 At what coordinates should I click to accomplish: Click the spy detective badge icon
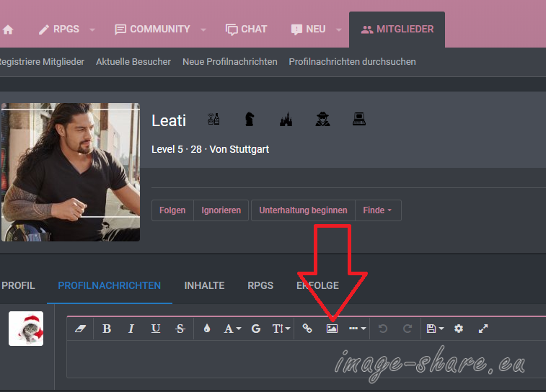coord(322,120)
